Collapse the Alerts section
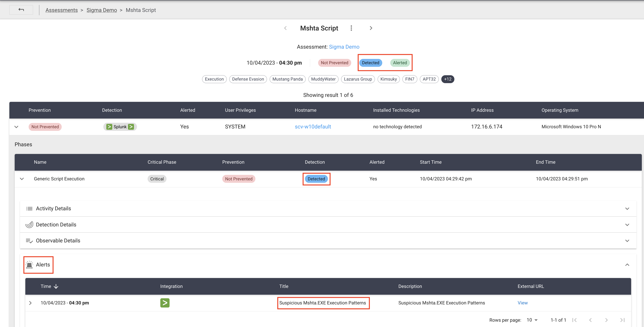644x327 pixels. (x=627, y=265)
